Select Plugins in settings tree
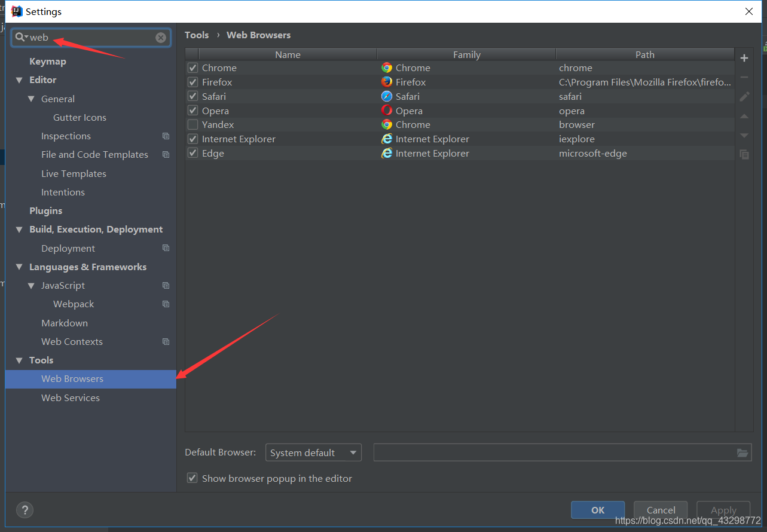The image size is (767, 532). (46, 211)
